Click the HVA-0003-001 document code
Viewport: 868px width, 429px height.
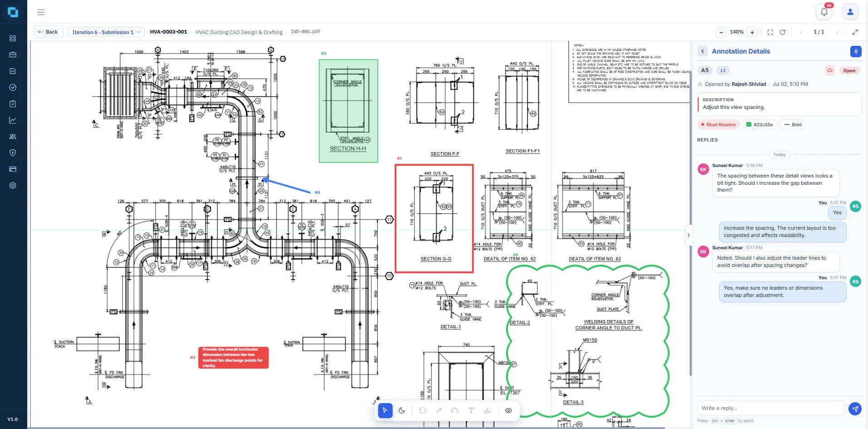click(x=168, y=32)
